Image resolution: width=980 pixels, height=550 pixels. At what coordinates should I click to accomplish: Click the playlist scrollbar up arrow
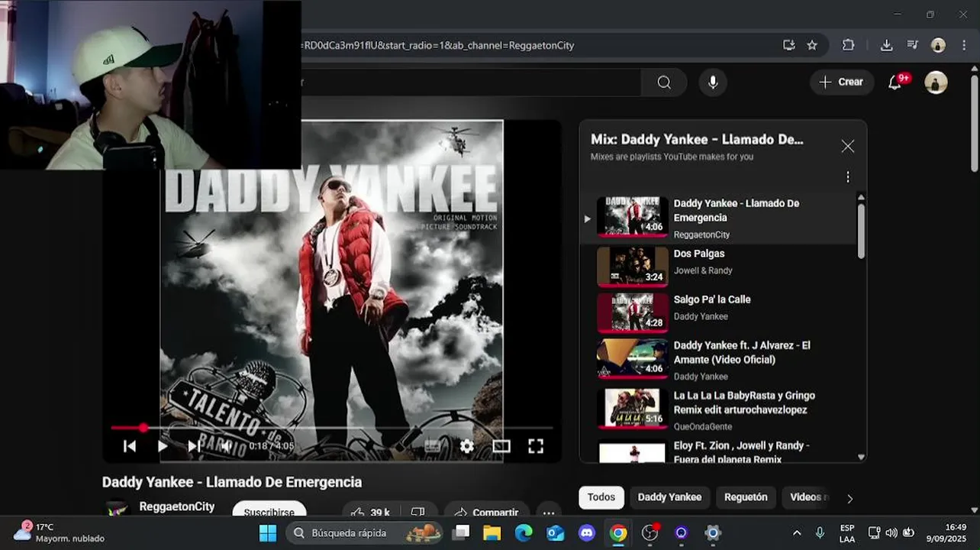click(862, 197)
